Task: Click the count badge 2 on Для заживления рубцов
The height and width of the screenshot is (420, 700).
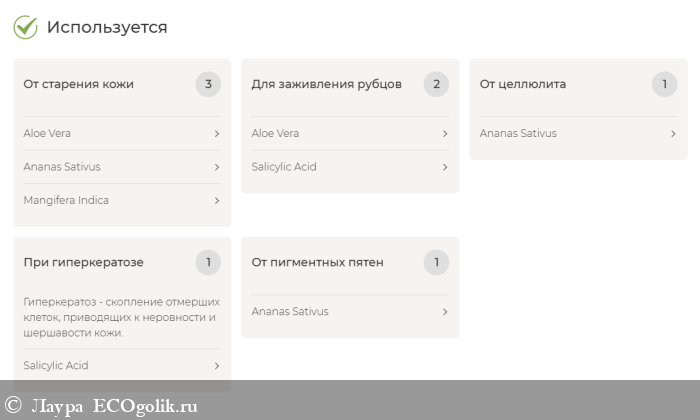Action: coord(436,84)
